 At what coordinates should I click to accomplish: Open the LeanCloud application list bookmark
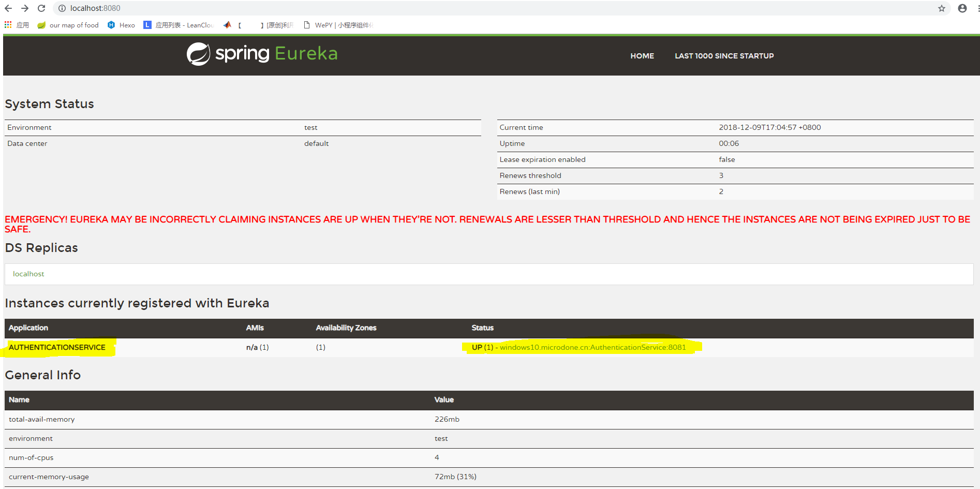point(179,25)
